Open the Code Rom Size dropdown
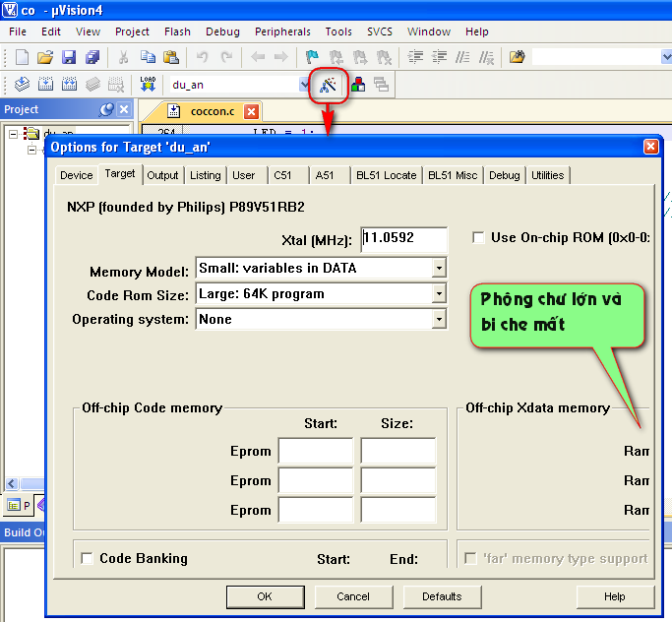 pyautogui.click(x=439, y=294)
